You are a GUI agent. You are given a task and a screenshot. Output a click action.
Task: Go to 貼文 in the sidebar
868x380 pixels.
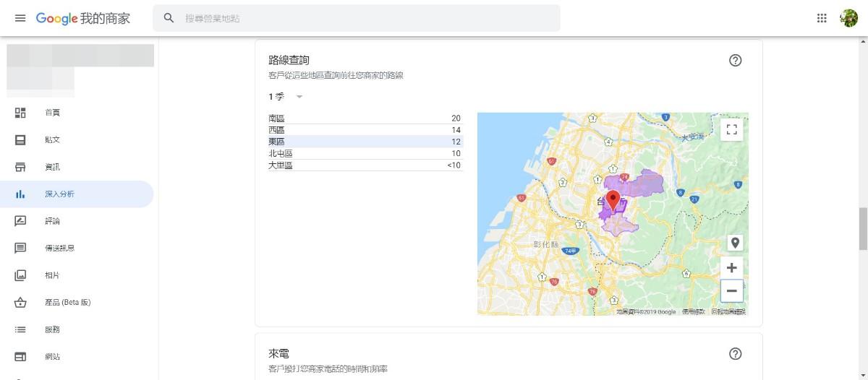52,140
